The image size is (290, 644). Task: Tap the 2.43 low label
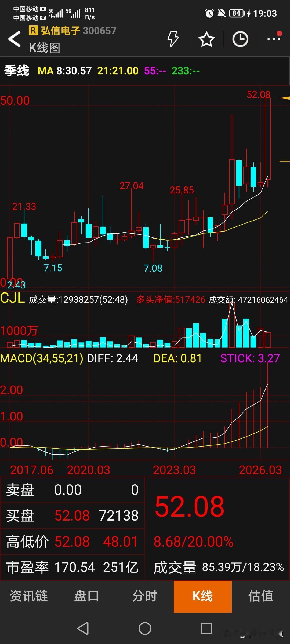click(x=16, y=285)
